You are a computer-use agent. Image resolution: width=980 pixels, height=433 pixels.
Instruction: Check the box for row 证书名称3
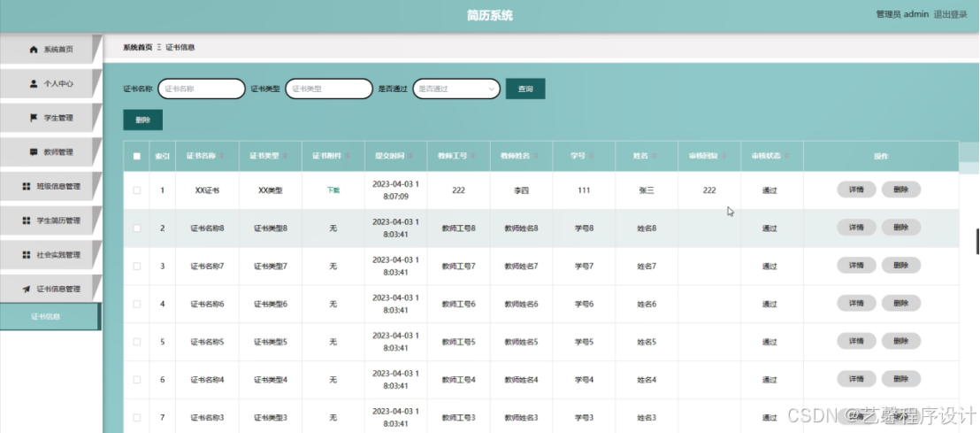tap(137, 417)
